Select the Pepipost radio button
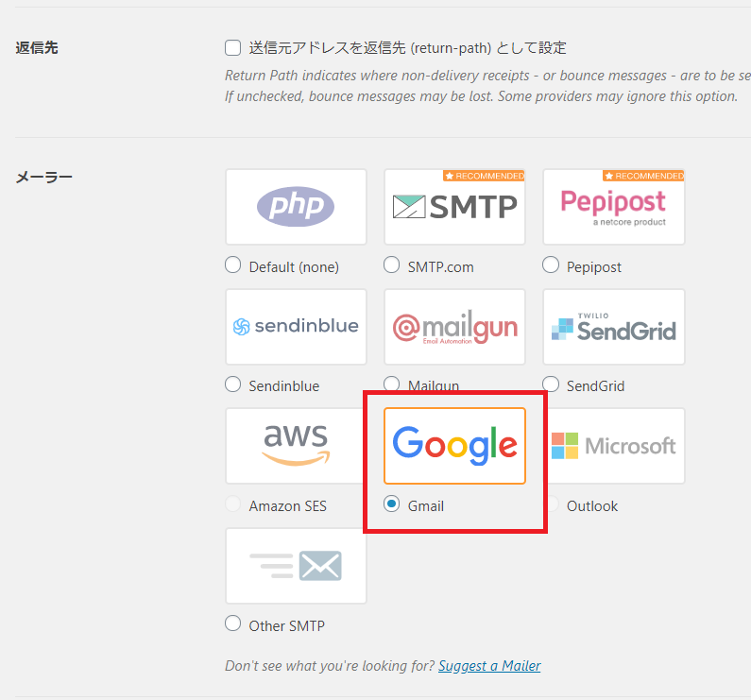 pyautogui.click(x=551, y=265)
